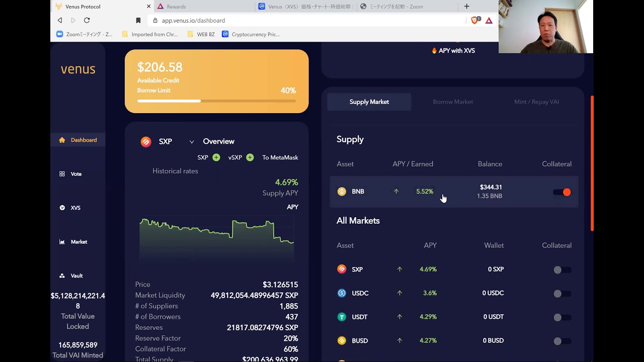Reload the page with the refresh icon
Image resolution: width=644 pixels, height=362 pixels.
pyautogui.click(x=87, y=20)
